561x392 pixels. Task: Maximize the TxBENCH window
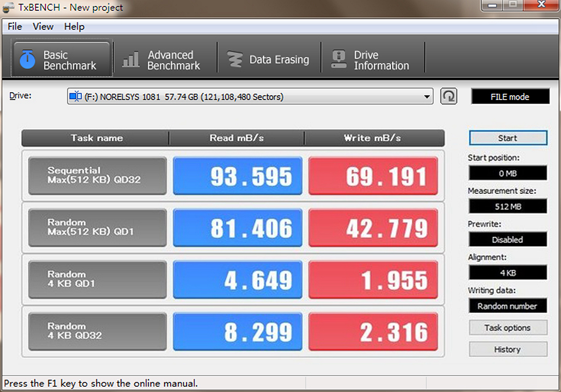(513, 5)
